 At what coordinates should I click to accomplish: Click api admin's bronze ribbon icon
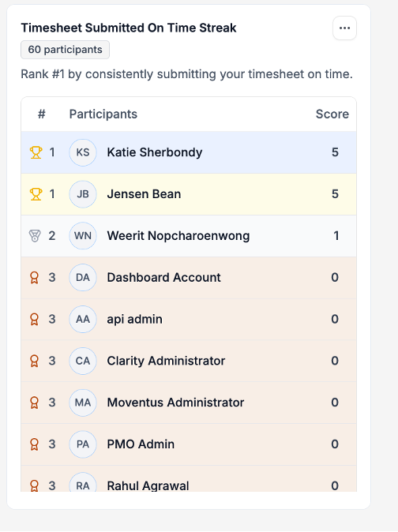(34, 319)
